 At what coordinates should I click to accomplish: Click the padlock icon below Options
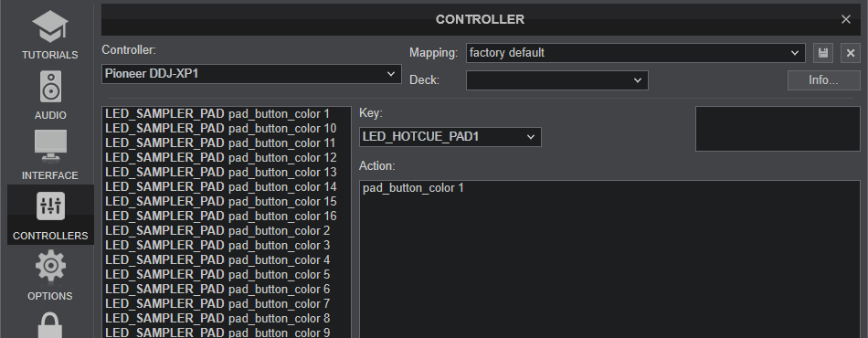[50, 325]
